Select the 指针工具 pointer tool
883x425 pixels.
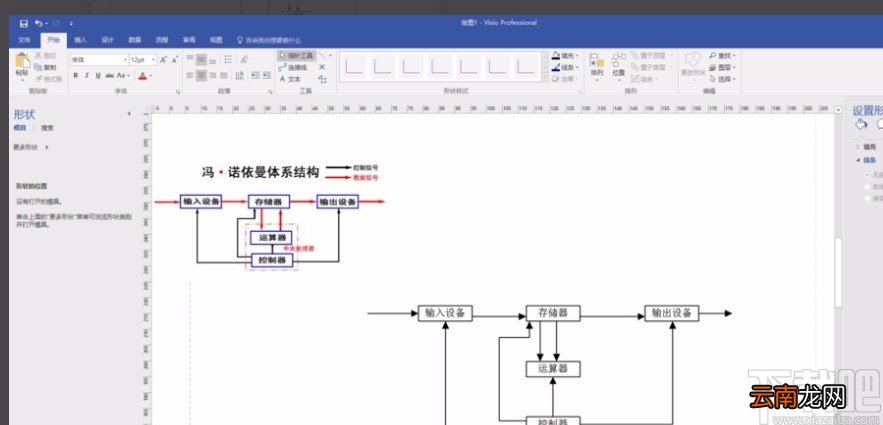[x=297, y=56]
